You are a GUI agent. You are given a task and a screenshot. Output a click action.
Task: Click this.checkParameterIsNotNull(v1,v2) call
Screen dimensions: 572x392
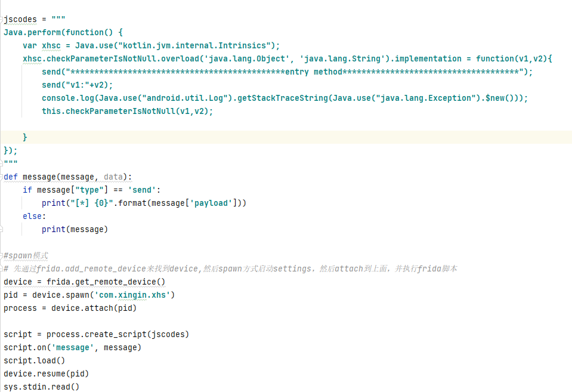point(127,111)
